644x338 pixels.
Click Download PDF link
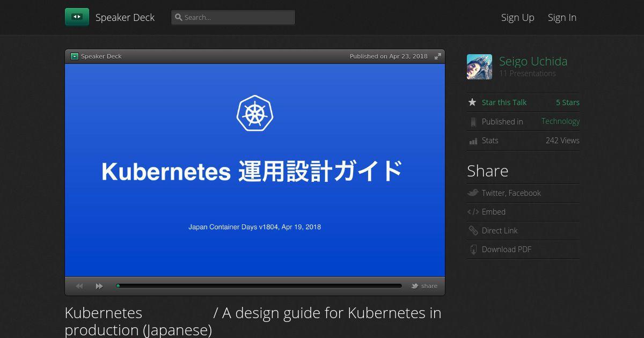[506, 249]
